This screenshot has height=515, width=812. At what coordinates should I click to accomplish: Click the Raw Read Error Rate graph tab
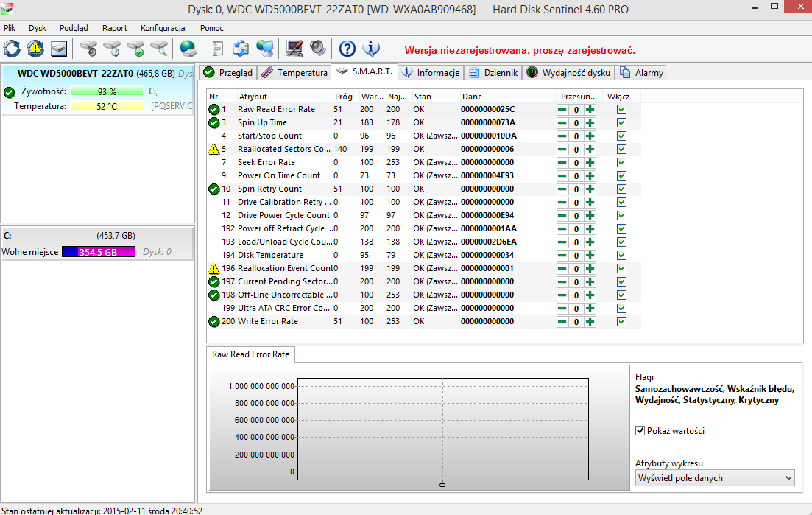(x=250, y=354)
